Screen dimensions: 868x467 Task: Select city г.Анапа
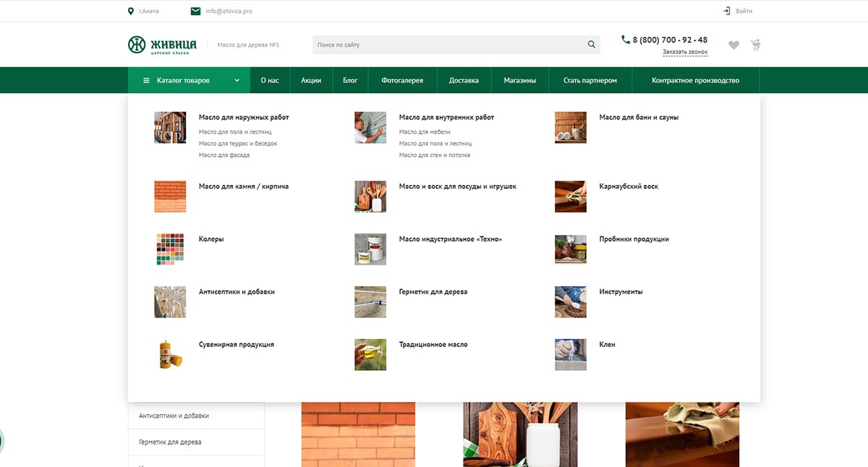[149, 12]
